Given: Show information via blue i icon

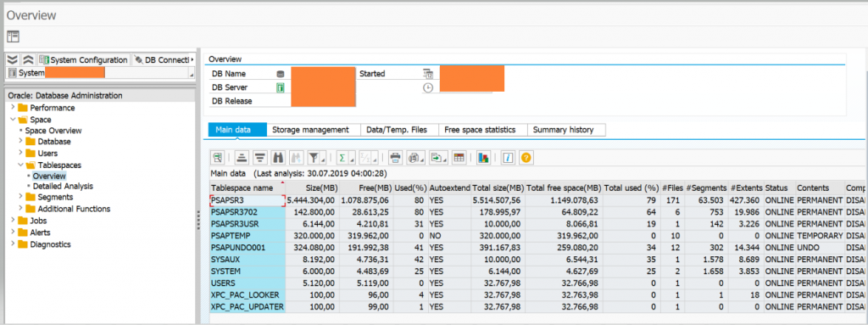Looking at the screenshot, I should [508, 158].
